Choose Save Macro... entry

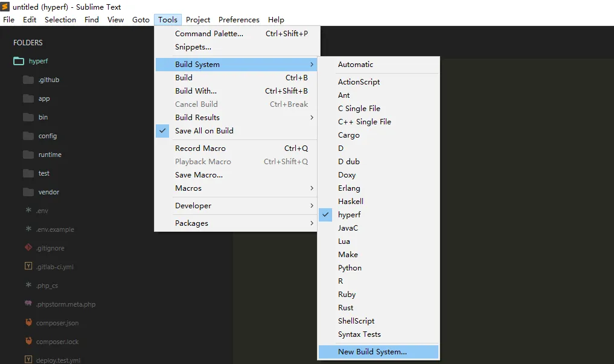click(236, 175)
